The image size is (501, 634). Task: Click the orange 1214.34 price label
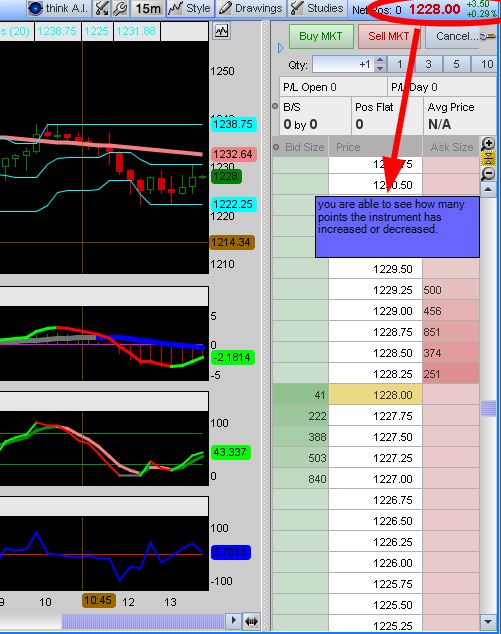point(232,242)
